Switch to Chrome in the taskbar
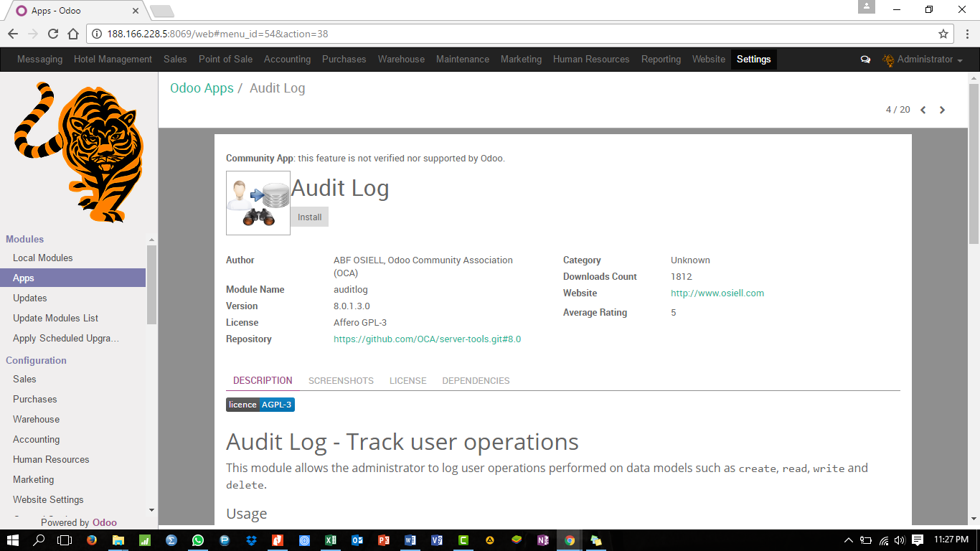The width and height of the screenshot is (980, 551). (x=570, y=540)
